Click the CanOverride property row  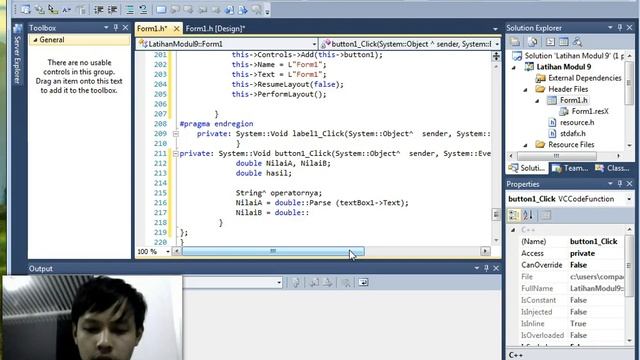(572, 265)
